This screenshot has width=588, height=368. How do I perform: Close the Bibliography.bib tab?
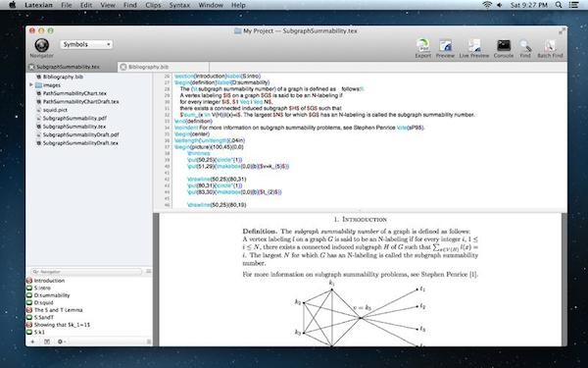click(123, 67)
